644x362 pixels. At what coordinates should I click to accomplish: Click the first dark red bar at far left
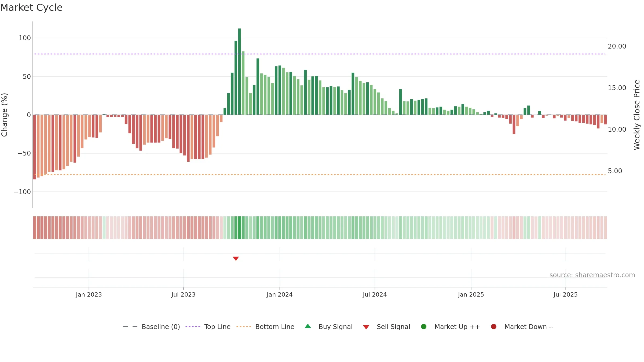35,147
